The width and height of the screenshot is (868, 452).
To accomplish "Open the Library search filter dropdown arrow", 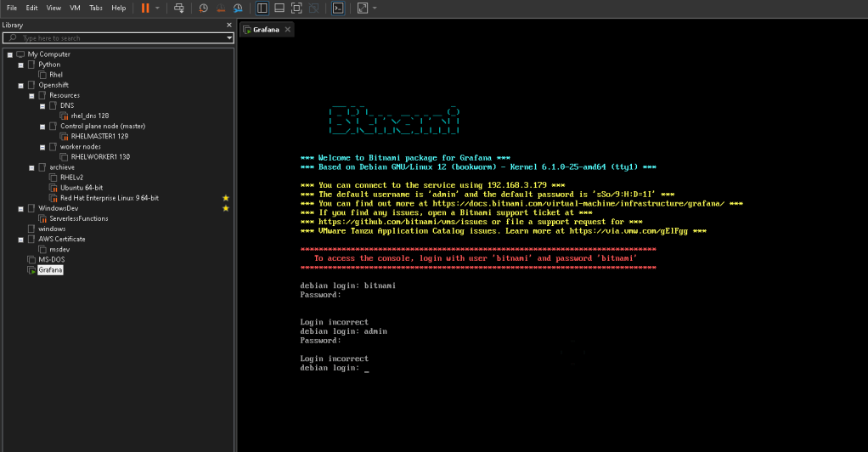I will point(229,38).
